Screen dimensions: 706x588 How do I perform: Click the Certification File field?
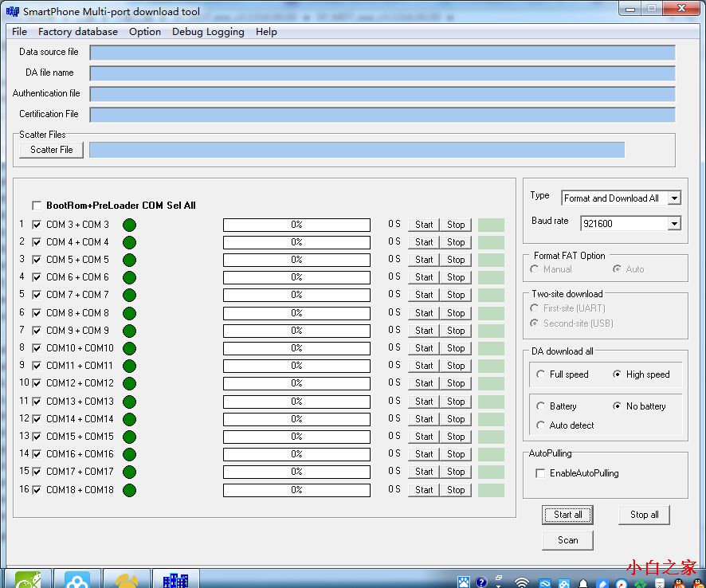(382, 115)
